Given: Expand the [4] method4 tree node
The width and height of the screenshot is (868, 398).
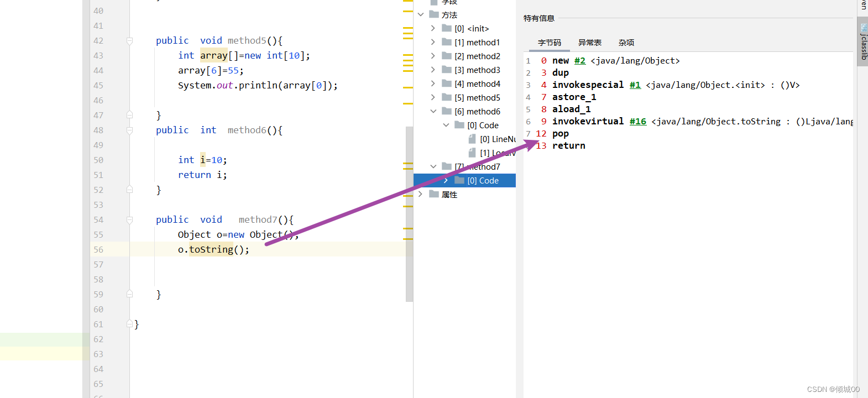Looking at the screenshot, I should pos(433,83).
